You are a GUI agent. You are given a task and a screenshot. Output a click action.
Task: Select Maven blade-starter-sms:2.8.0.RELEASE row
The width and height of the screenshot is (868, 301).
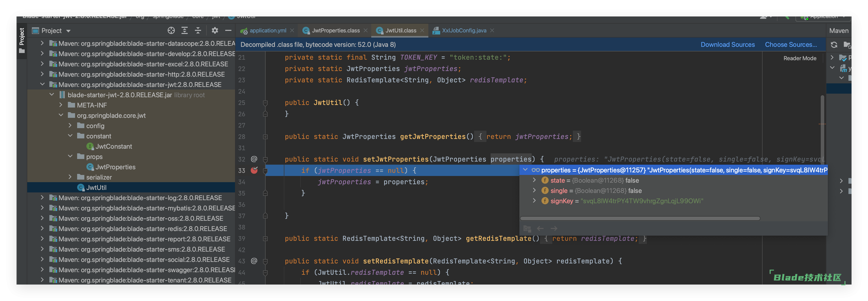coord(131,250)
